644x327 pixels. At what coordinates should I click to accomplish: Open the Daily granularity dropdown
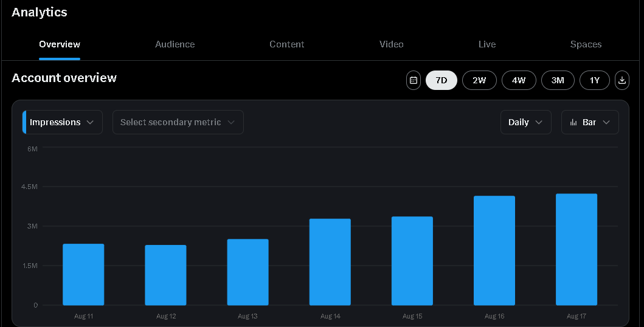[525, 122]
